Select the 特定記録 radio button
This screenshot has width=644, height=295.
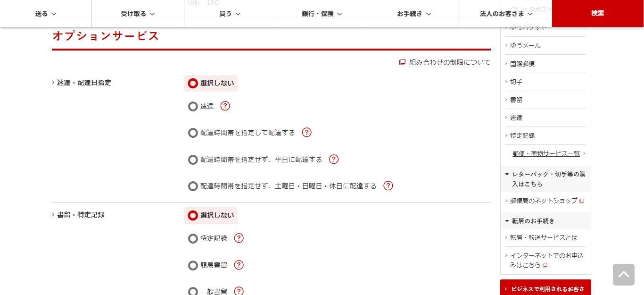(193, 239)
